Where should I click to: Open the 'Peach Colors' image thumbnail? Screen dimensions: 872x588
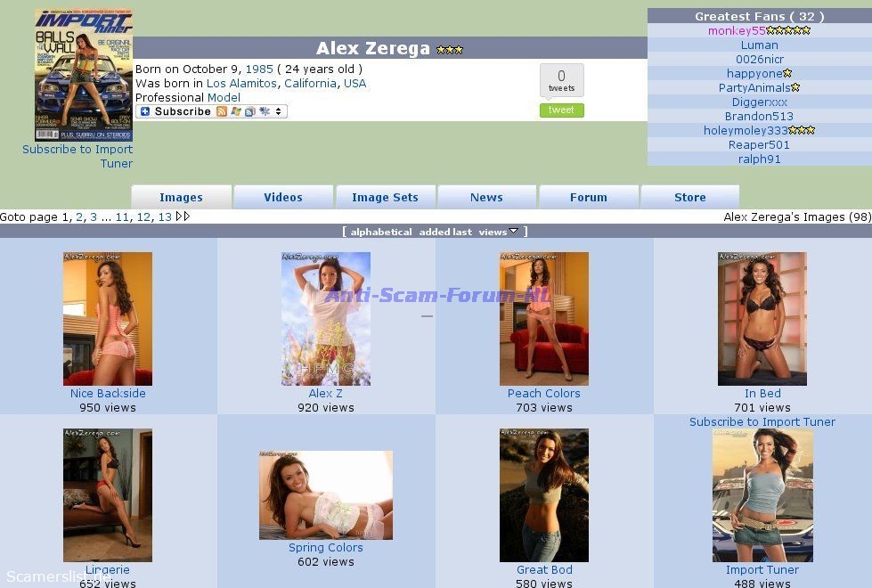(543, 318)
